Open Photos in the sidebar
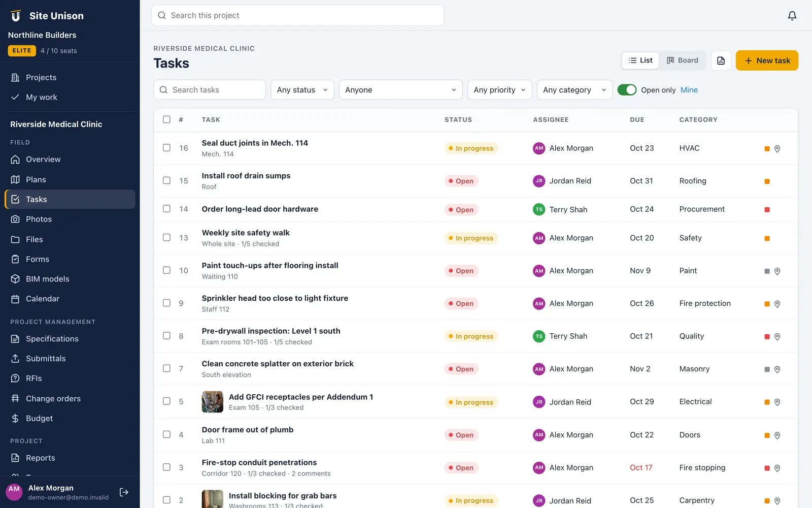The width and height of the screenshot is (812, 508). pyautogui.click(x=70, y=219)
